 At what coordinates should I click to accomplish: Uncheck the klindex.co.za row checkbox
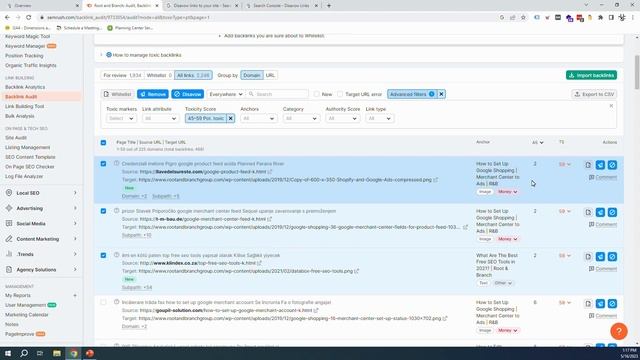pyautogui.click(x=103, y=255)
